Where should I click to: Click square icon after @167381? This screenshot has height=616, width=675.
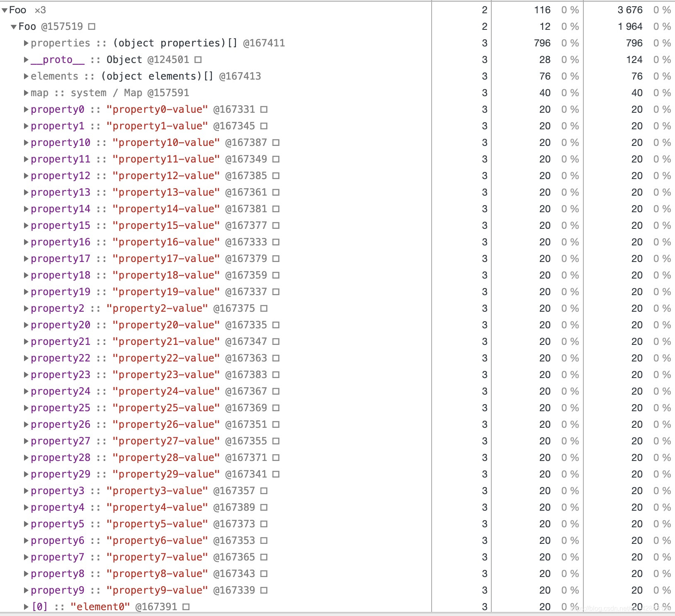click(x=276, y=209)
